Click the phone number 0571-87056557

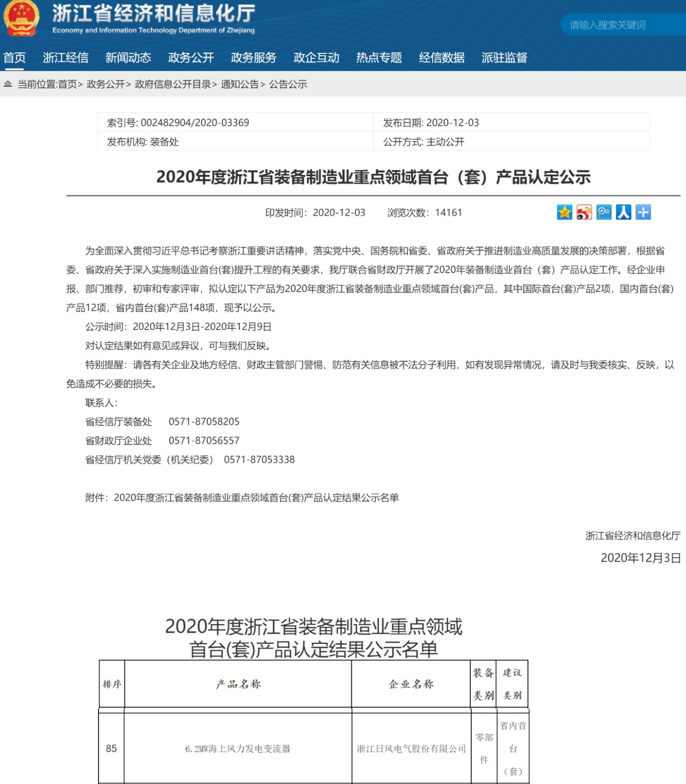coord(204,441)
